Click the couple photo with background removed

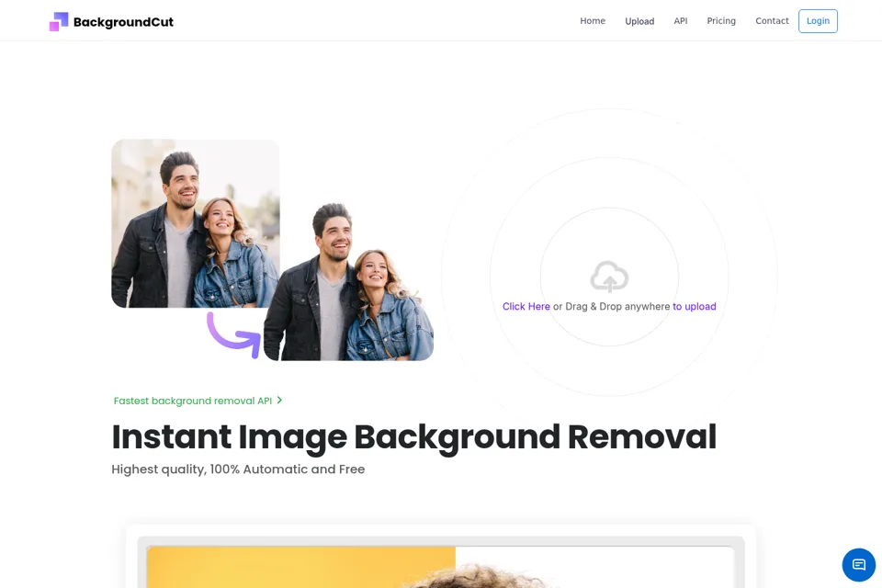coord(349,281)
